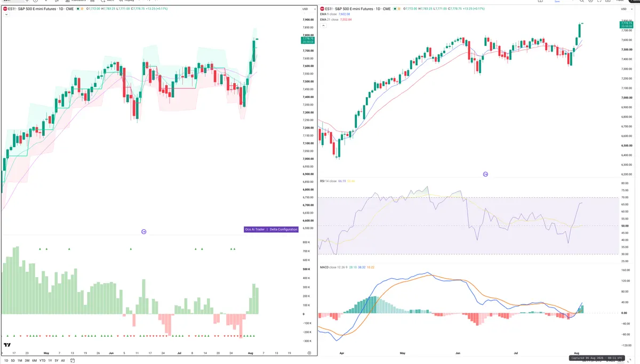
Task: Select the 1D time range
Action: [6, 361]
